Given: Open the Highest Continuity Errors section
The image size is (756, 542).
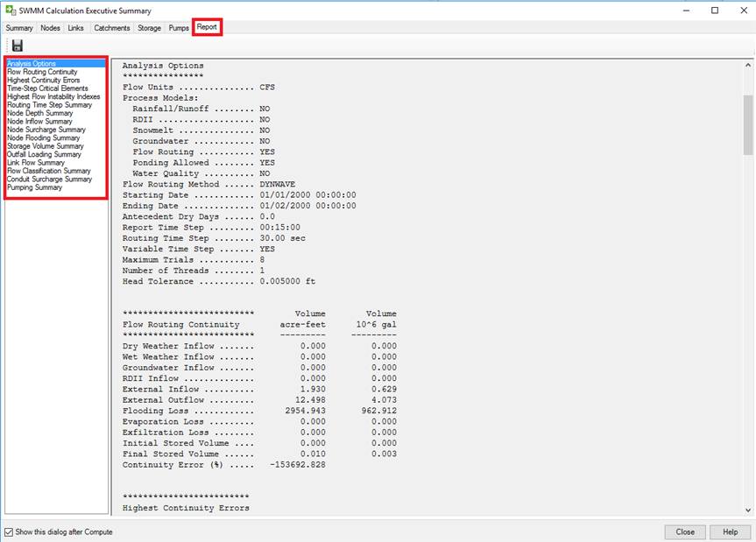Looking at the screenshot, I should click(x=42, y=80).
